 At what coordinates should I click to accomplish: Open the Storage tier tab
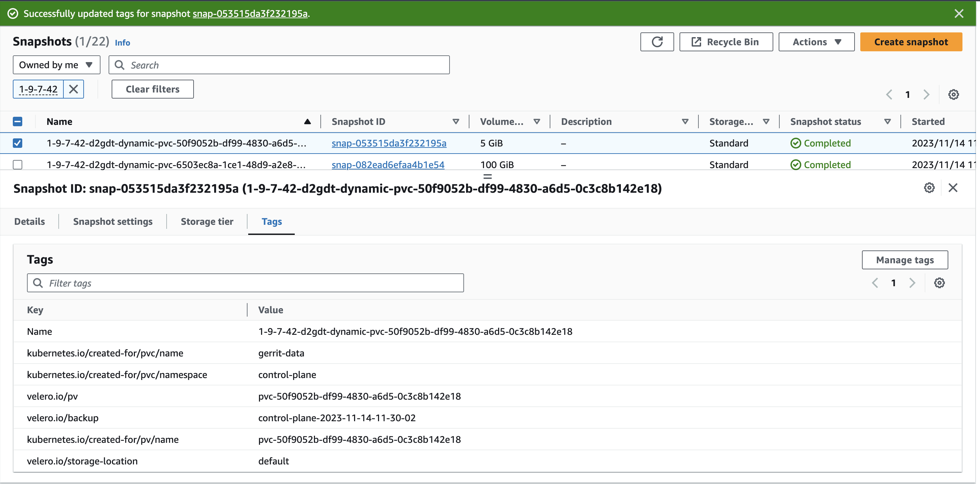coord(207,222)
